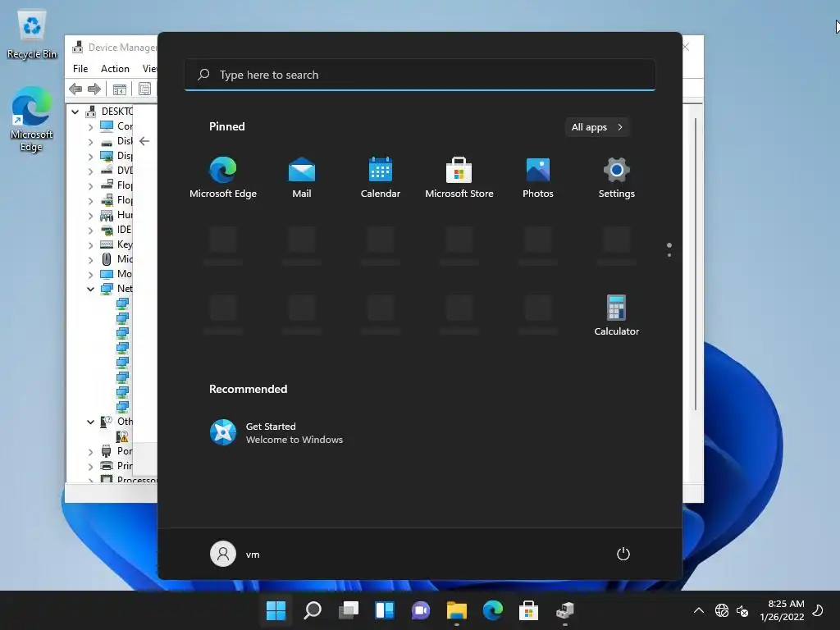The height and width of the screenshot is (630, 840).
Task: Open File Explorer from the taskbar
Action: (x=456, y=610)
